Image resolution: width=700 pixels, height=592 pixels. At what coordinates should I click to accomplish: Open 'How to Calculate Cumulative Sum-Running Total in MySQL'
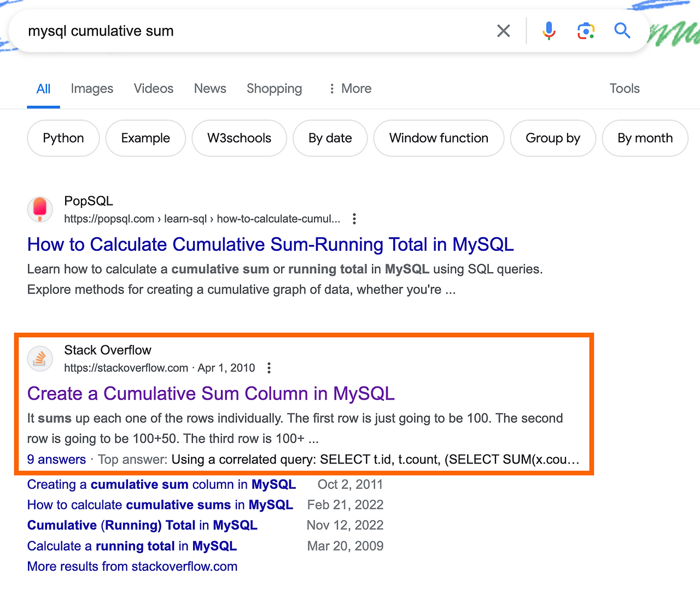click(x=271, y=244)
